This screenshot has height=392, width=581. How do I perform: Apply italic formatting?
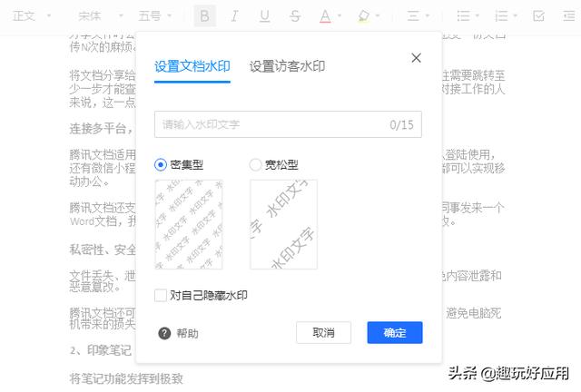[x=234, y=15]
